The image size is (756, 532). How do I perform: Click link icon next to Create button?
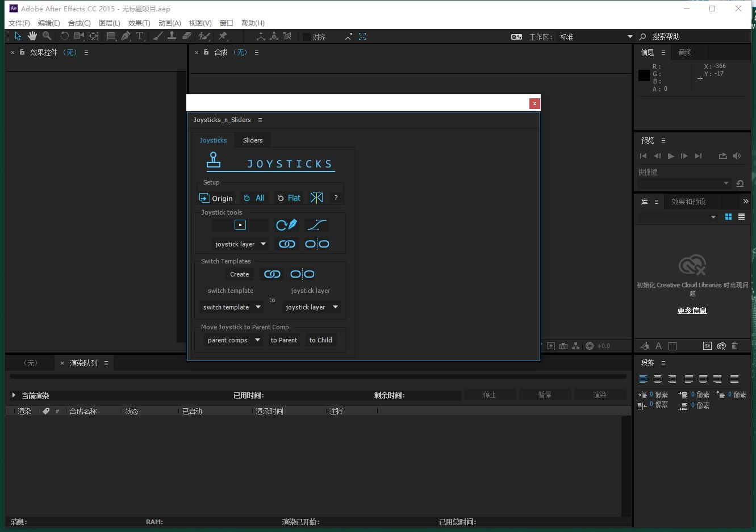272,274
